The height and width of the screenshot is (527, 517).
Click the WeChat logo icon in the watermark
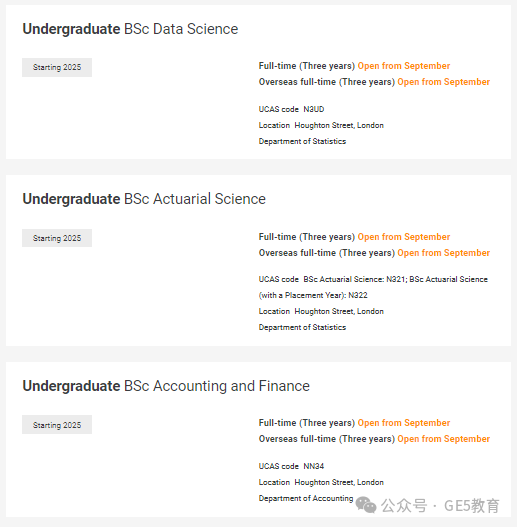coord(366,505)
